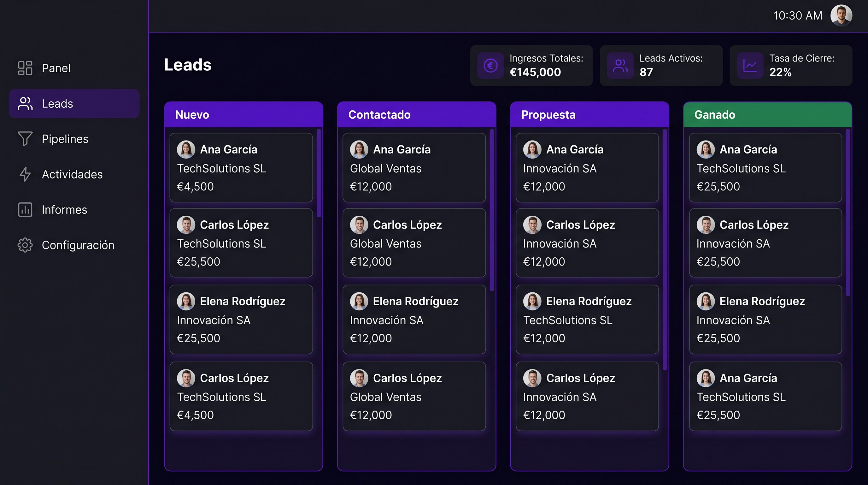Select Leads in the sidebar menu
Screen dimensions: 868x485
tap(74, 104)
